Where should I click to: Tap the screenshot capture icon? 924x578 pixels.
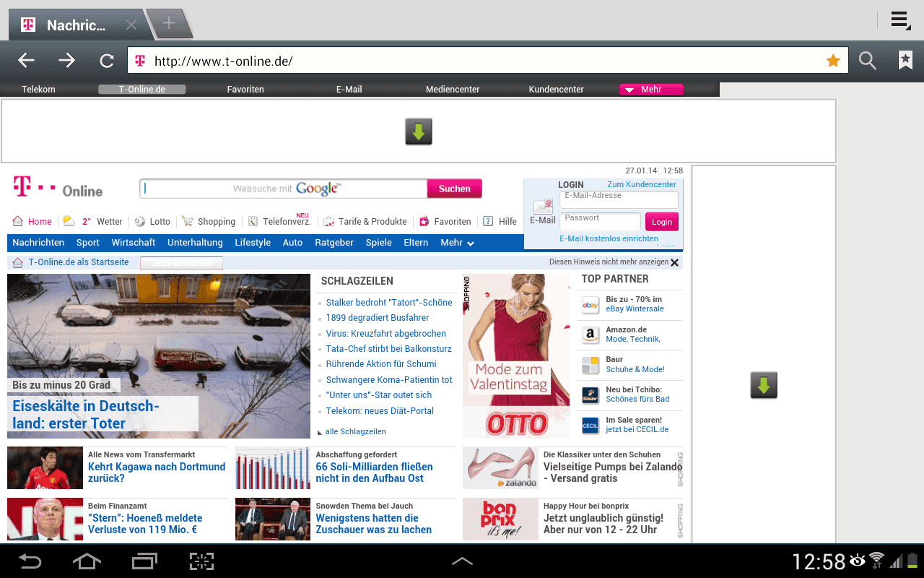(x=201, y=561)
